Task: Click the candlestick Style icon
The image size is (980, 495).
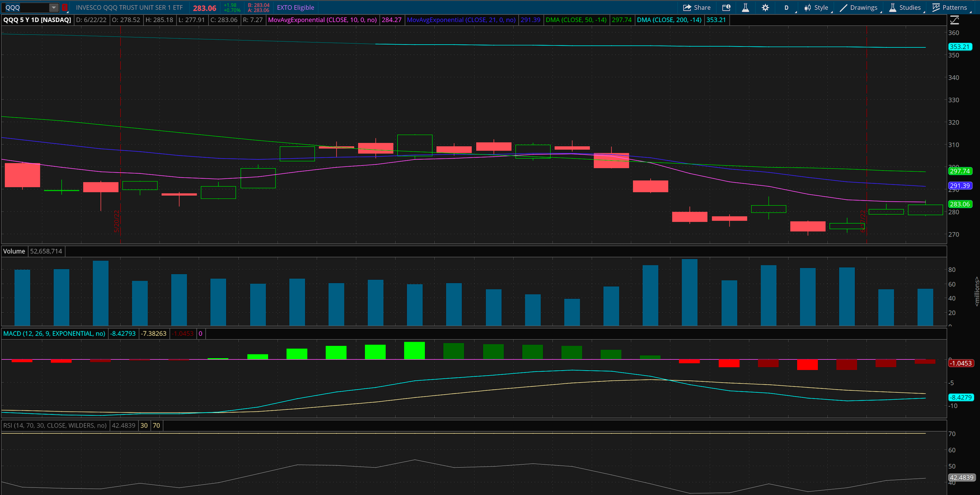Action: (808, 8)
